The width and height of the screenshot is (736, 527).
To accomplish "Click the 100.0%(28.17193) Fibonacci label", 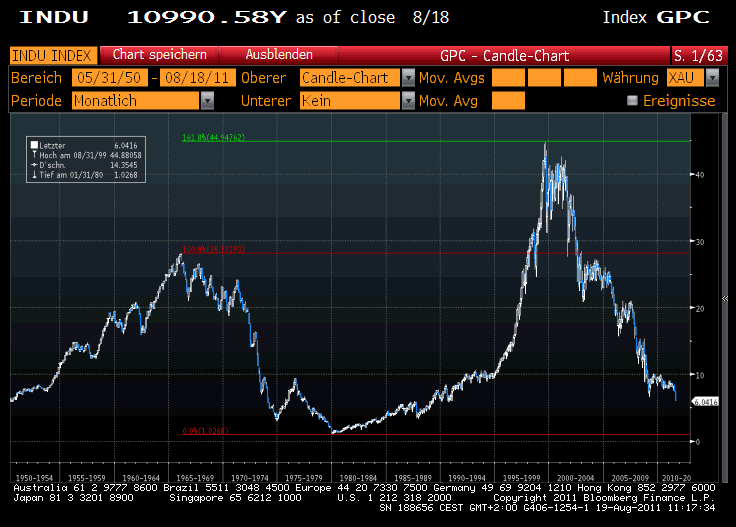I will click(x=214, y=249).
